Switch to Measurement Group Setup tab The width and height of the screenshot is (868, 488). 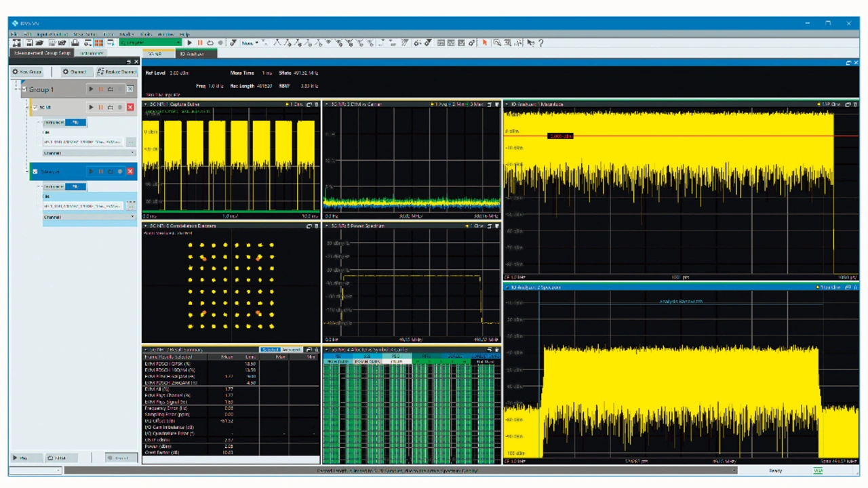42,53
